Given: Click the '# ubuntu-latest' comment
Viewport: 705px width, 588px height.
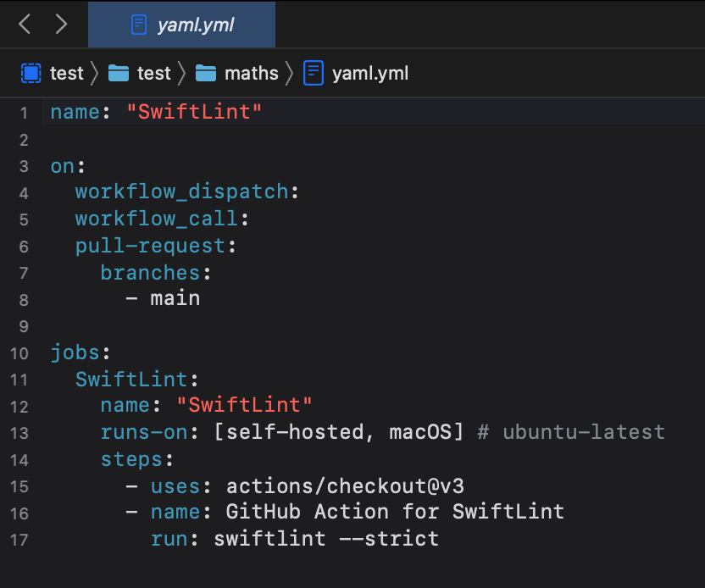Looking at the screenshot, I should point(571,432).
